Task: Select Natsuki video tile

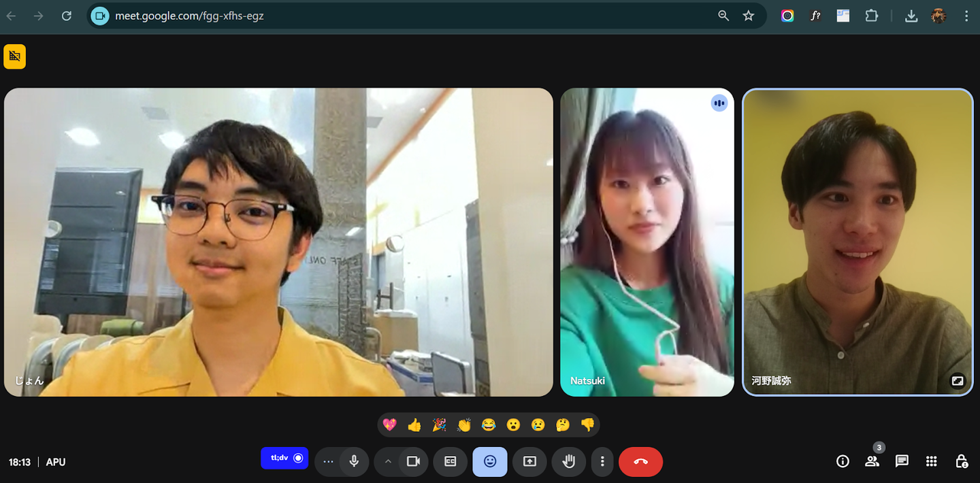Action: pyautogui.click(x=647, y=242)
